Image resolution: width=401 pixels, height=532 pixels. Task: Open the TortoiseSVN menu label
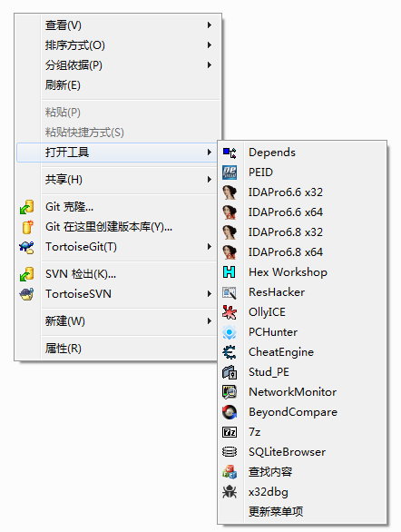(78, 294)
